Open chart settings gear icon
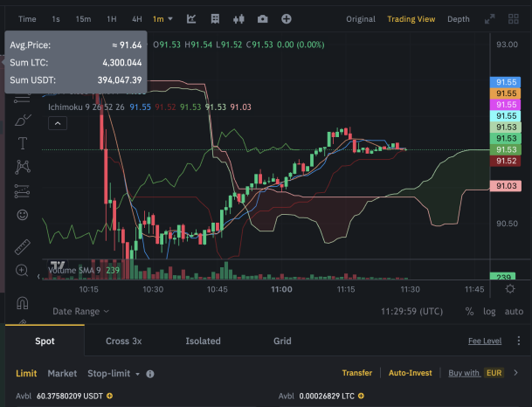Image resolution: width=532 pixels, height=407 pixels. [510, 289]
